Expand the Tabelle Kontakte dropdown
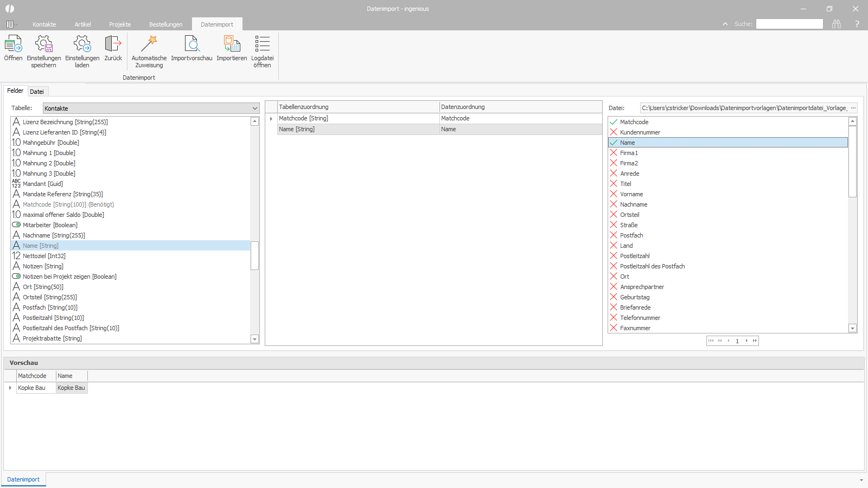Screen dimensions: 868x488 click(254, 108)
